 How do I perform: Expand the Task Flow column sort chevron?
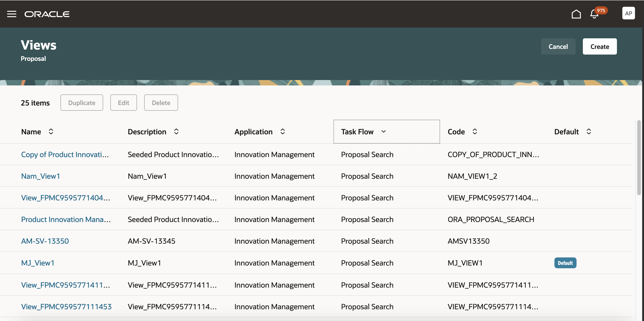pos(384,132)
